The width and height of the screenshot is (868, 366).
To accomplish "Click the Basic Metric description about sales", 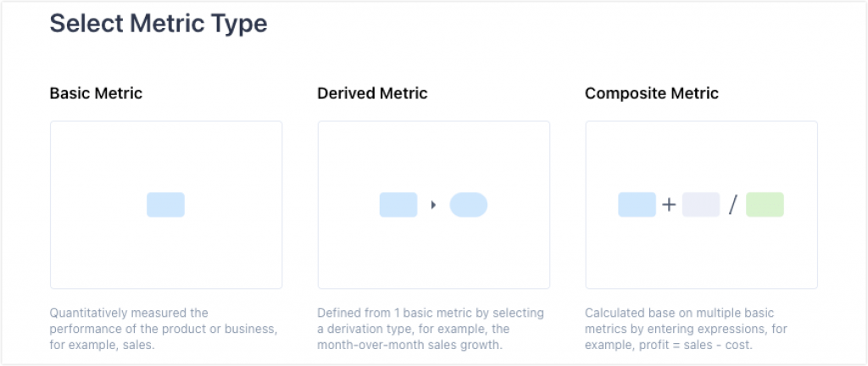I will (164, 329).
